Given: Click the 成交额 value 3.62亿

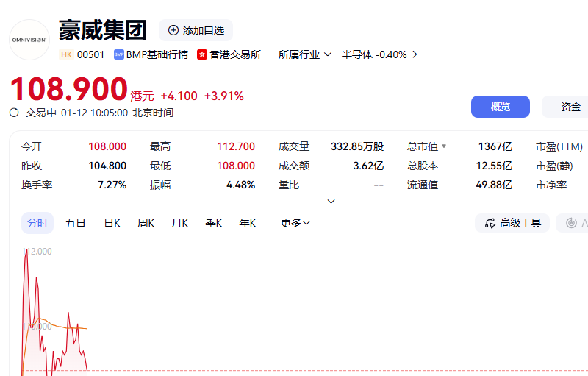Looking at the screenshot, I should coord(368,166).
